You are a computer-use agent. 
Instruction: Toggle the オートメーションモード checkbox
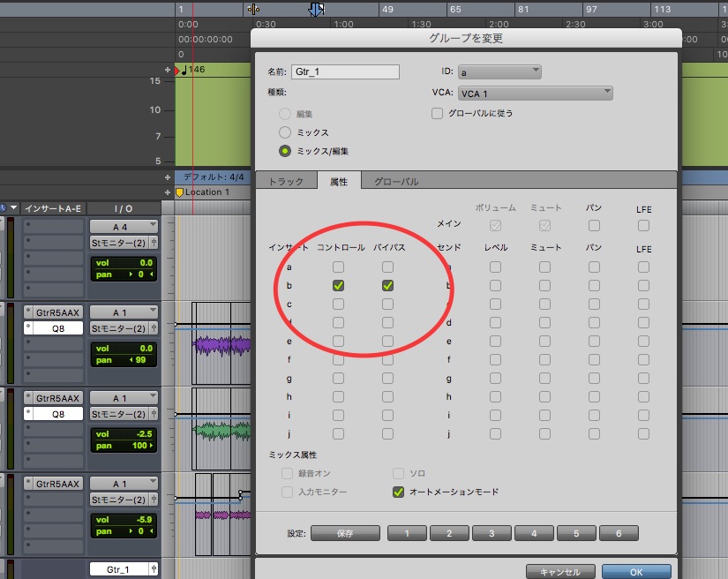(x=398, y=492)
